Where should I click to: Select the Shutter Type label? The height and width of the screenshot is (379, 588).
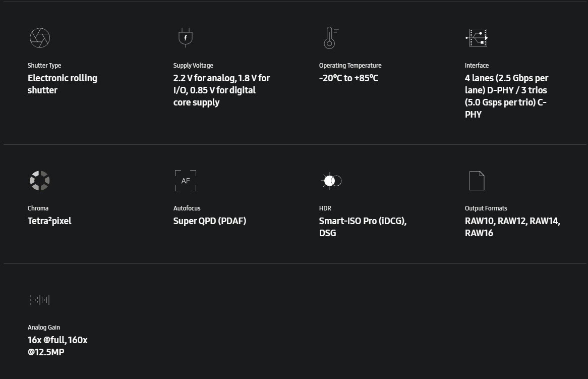(44, 65)
